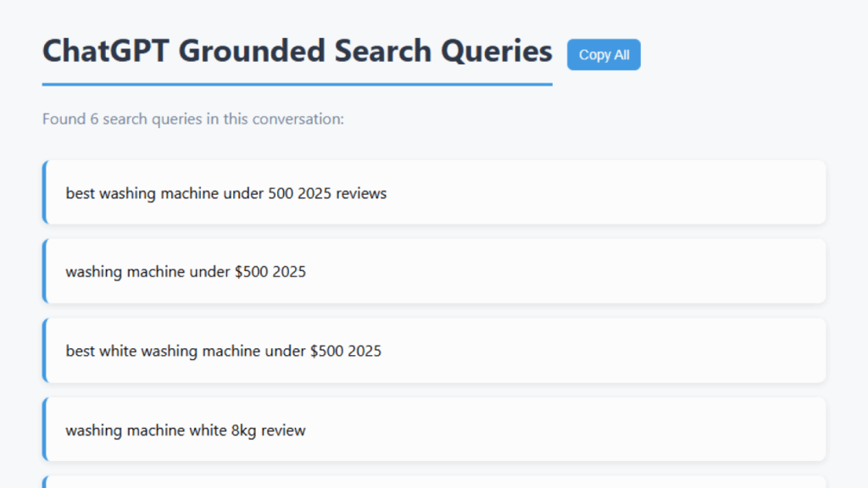
Task: Select the "best washing machine under 500 2025 reviews" query
Action: point(434,192)
